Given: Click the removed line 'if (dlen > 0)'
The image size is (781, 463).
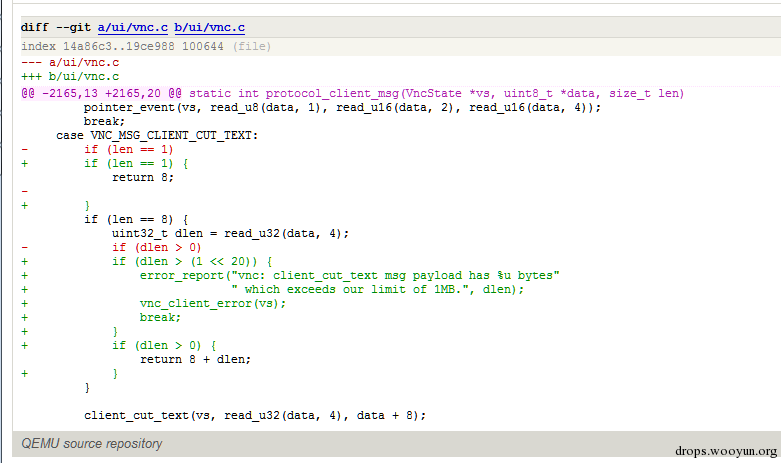Looking at the screenshot, I should pos(156,247).
